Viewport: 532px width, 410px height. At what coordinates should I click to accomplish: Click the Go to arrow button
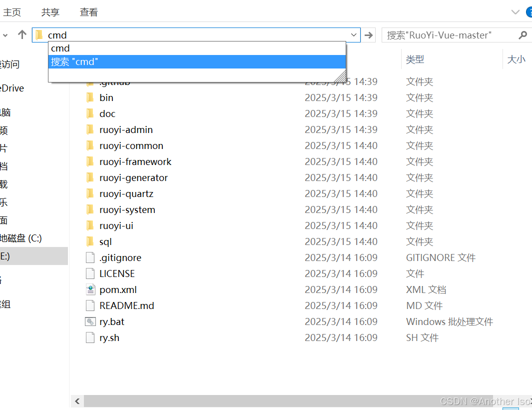(x=369, y=35)
